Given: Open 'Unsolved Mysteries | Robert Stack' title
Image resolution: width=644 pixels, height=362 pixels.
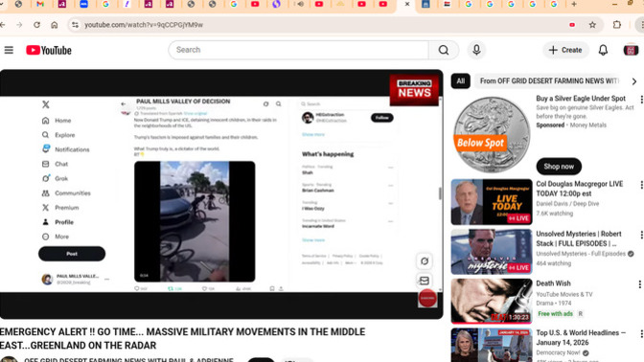Looking at the screenshot, I should tap(578, 238).
